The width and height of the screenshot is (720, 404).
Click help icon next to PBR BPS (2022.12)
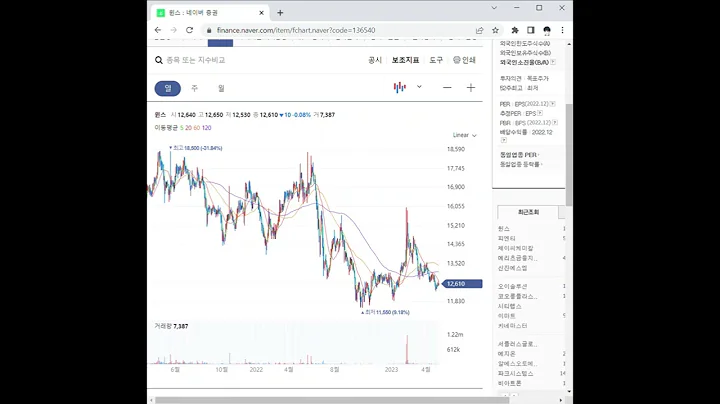(x=555, y=123)
